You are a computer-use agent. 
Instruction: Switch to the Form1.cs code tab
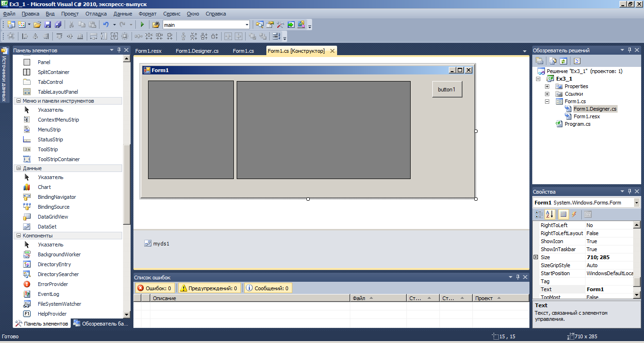point(243,51)
